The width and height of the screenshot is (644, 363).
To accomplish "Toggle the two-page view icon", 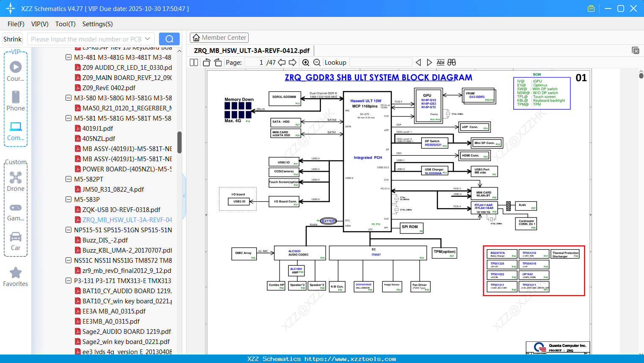I will (194, 62).
